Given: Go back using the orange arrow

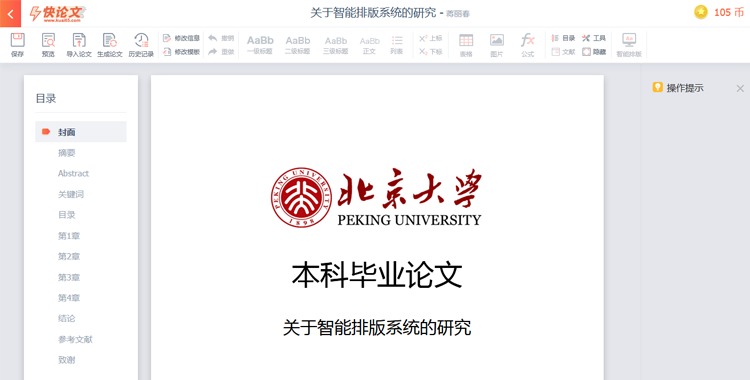Looking at the screenshot, I should tap(11, 14).
